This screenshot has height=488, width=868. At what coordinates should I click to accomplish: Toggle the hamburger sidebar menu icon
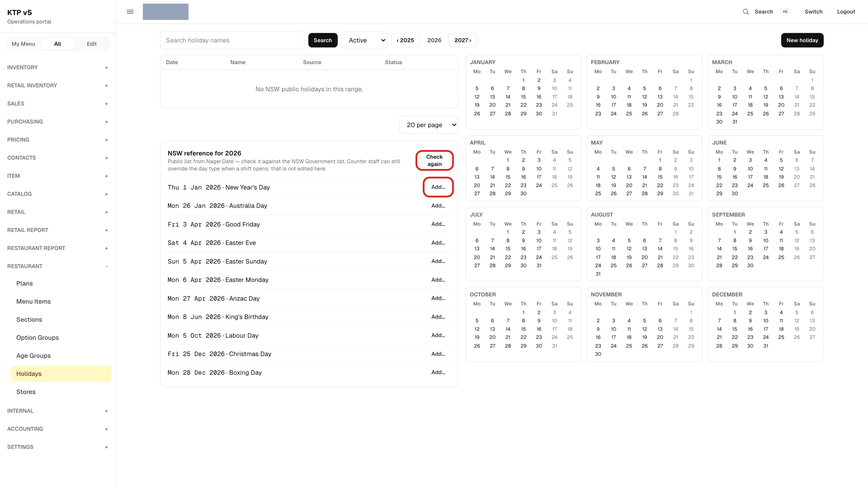(130, 12)
